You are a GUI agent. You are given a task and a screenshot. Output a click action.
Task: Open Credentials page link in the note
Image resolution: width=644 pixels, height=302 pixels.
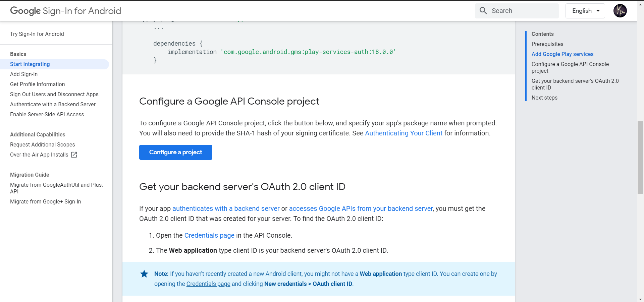click(x=208, y=284)
